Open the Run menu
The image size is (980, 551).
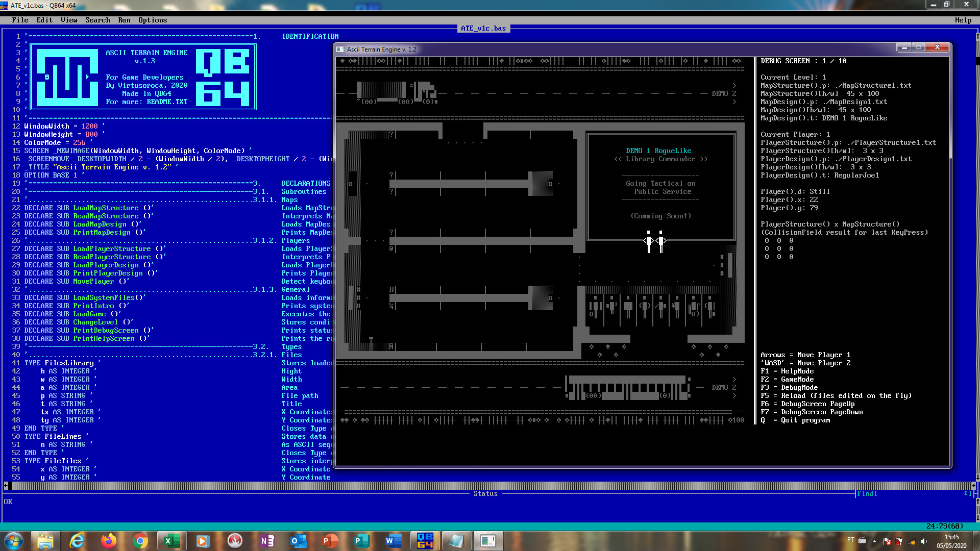coord(124,20)
